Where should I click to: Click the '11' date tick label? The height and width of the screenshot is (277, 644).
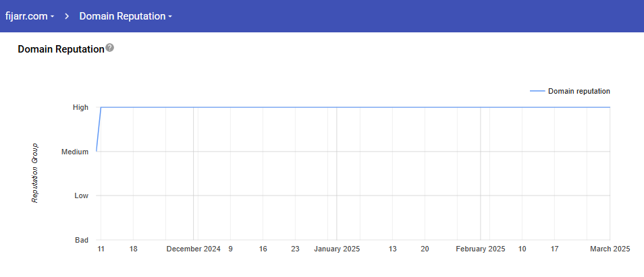point(101,249)
